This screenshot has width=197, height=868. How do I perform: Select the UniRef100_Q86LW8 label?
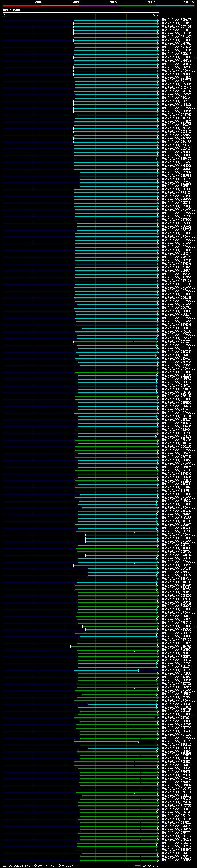pos(177,704)
